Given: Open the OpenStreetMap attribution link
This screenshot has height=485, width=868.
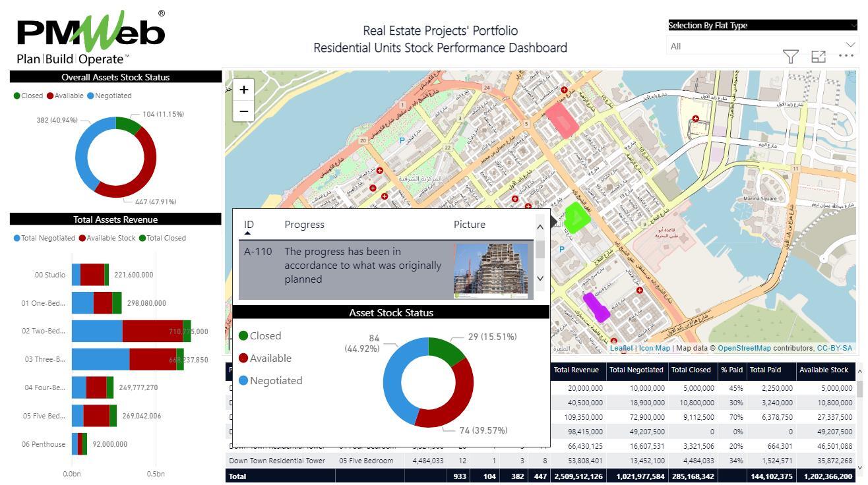Looking at the screenshot, I should point(743,348).
